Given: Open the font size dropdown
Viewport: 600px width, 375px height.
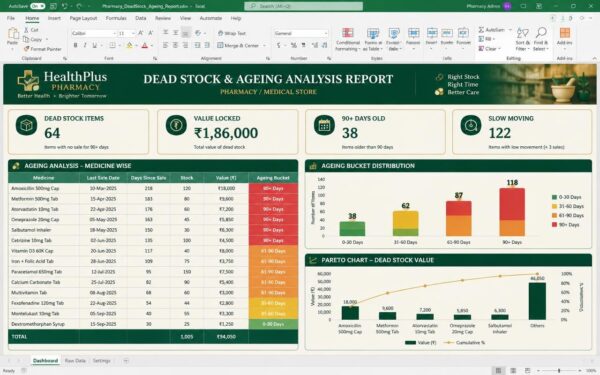Looking at the screenshot, I should [x=133, y=34].
